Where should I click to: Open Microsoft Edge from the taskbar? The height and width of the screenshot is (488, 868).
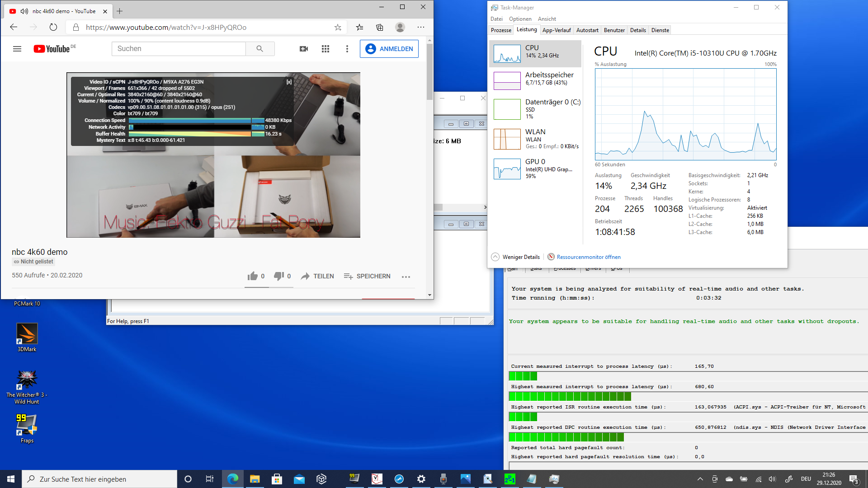[233, 479]
